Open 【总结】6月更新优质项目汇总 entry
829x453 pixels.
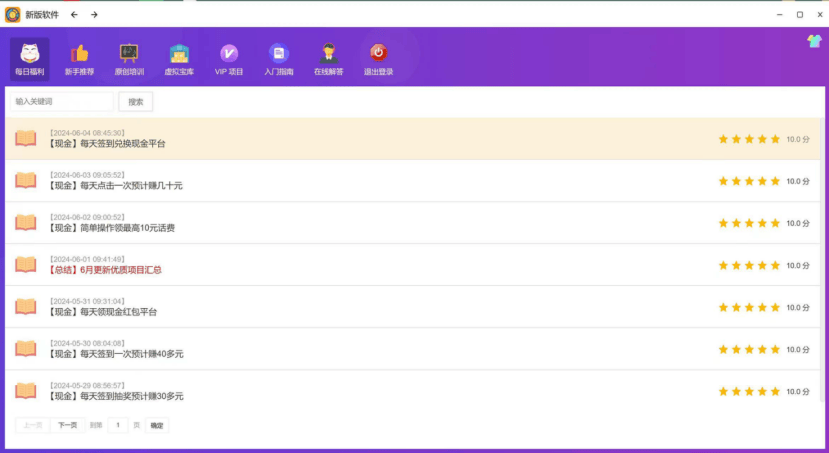pos(412,265)
